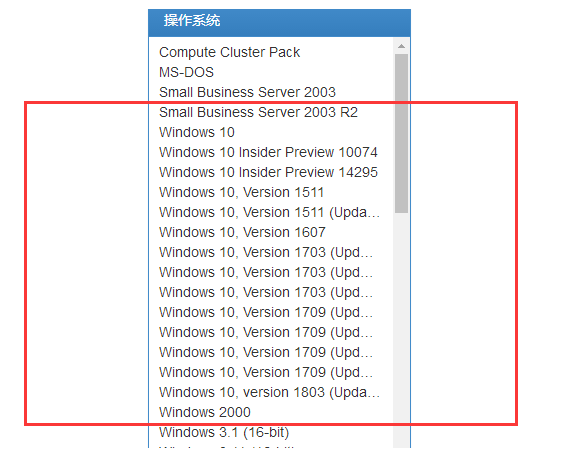Choose Windows 10, version 1803 (Upda… entry
563x449 pixels.
click(x=269, y=392)
